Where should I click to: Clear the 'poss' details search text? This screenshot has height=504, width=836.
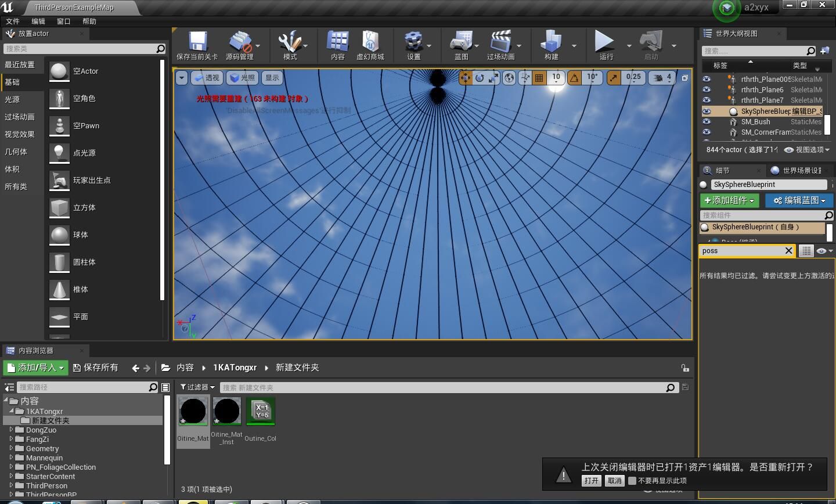pos(788,251)
